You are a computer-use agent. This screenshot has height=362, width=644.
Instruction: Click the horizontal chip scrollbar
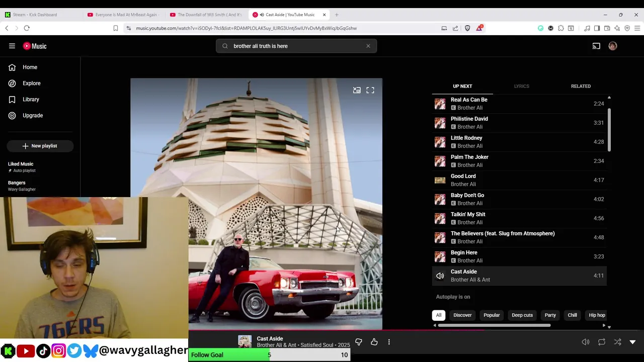tap(494, 326)
